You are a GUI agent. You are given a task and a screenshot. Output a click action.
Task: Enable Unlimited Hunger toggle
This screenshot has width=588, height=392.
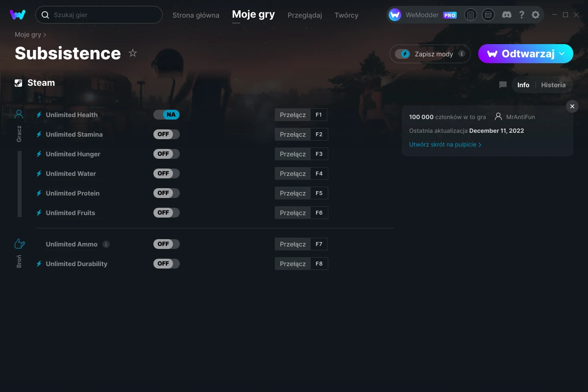pyautogui.click(x=167, y=154)
